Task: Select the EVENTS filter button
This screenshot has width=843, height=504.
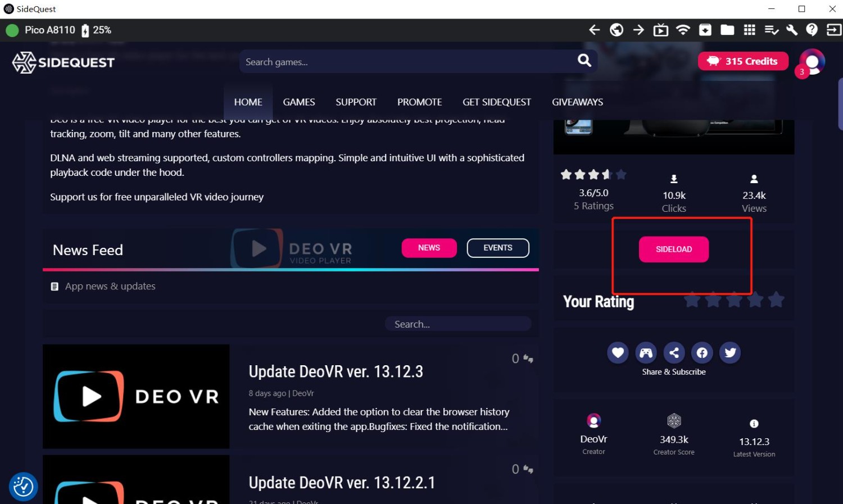Action: (x=498, y=248)
